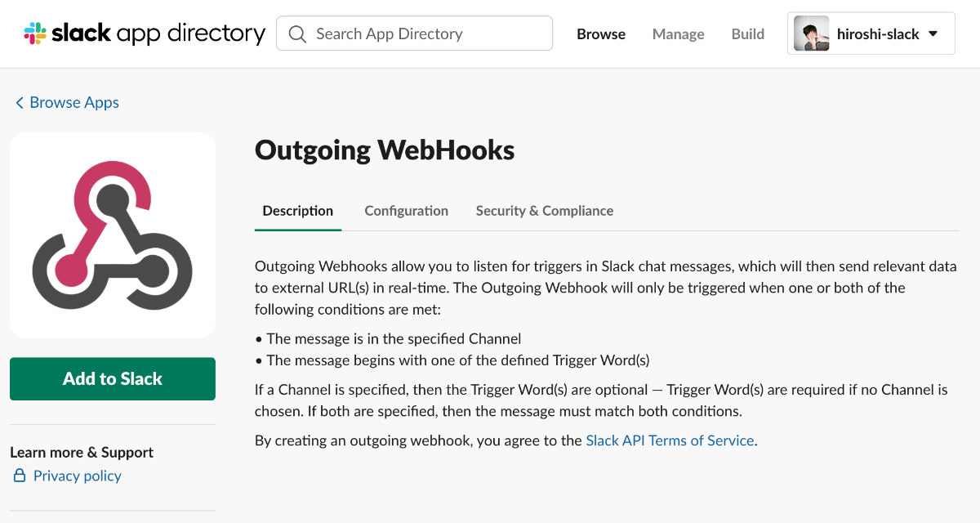Select the Description tab

298,211
